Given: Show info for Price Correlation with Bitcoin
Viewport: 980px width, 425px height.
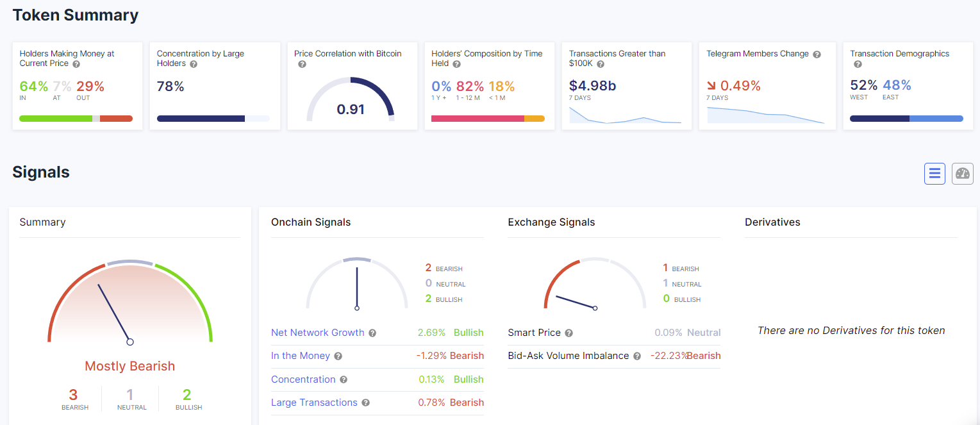Looking at the screenshot, I should point(302,65).
